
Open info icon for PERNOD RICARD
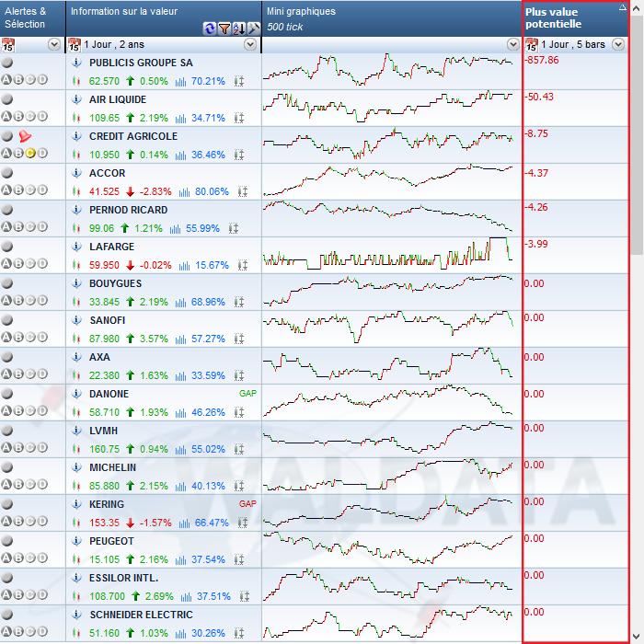point(76,210)
